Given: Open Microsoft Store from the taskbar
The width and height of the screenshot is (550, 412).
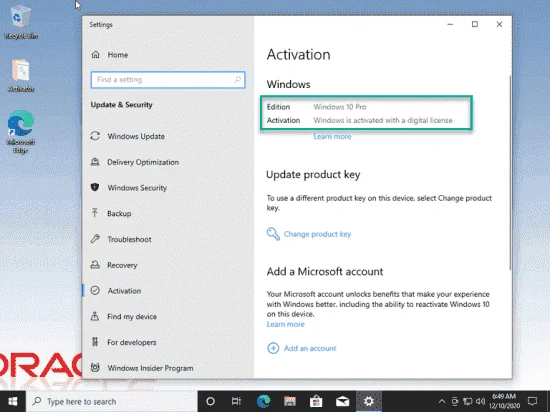Looking at the screenshot, I should [316, 401].
